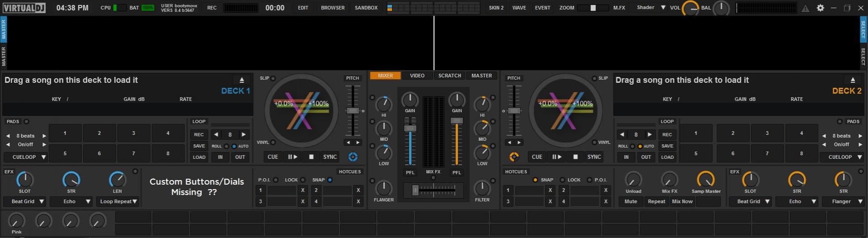Image resolution: width=868 pixels, height=238 pixels.
Task: Toggle deck 1 VINYL mode
Action: [x=273, y=142]
